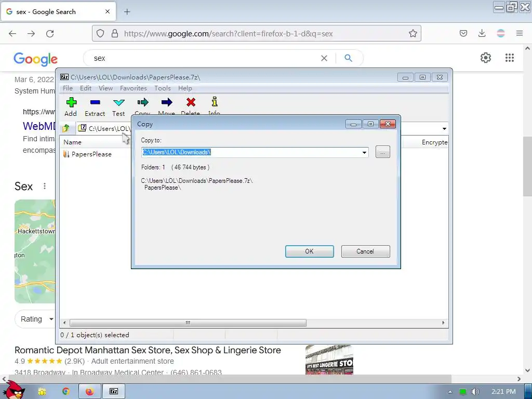532x399 pixels.
Task: Go back in Firefox
Action: coord(12,33)
